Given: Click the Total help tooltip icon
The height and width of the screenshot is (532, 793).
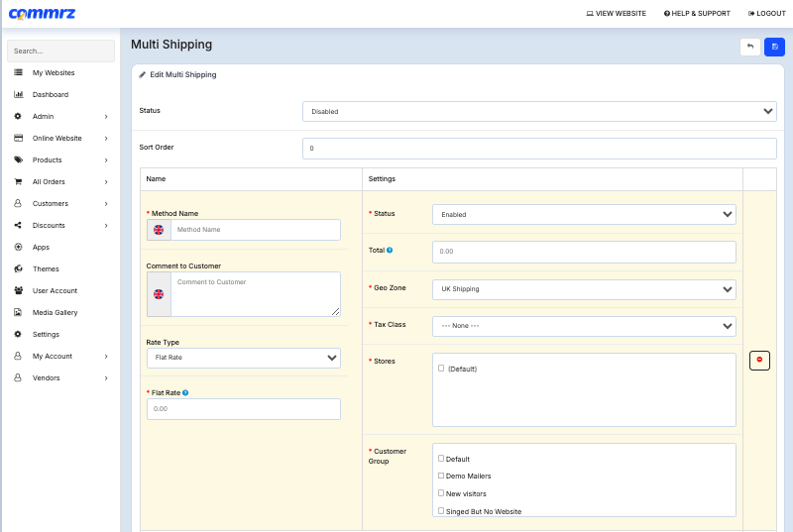Looking at the screenshot, I should [390, 251].
